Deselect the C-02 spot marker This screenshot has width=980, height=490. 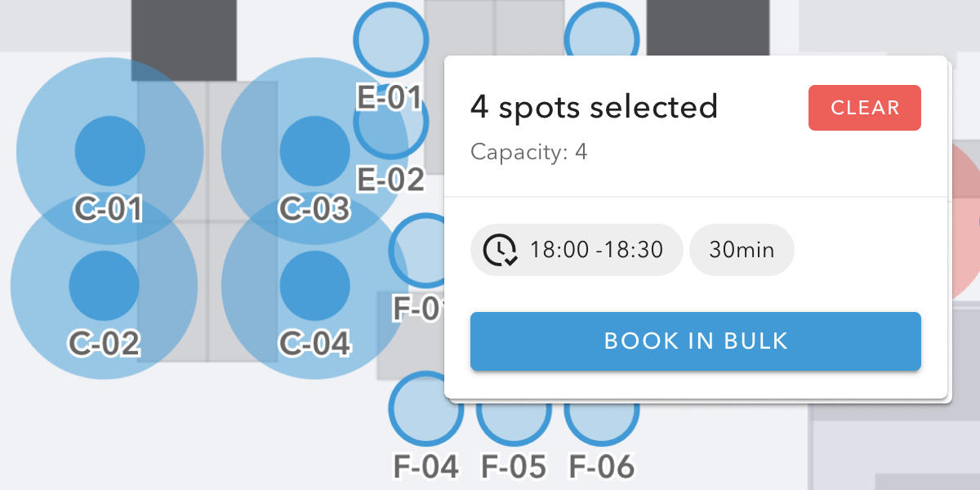click(105, 285)
